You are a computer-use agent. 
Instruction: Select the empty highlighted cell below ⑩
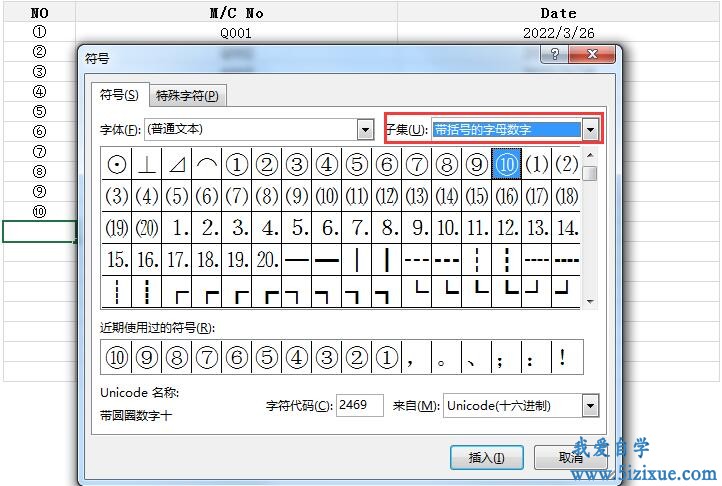(x=39, y=231)
